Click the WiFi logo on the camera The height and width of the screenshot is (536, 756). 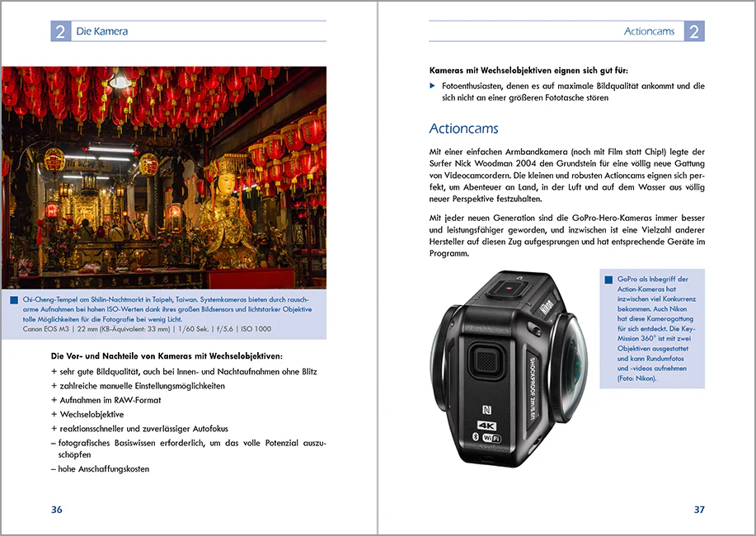[x=492, y=438]
